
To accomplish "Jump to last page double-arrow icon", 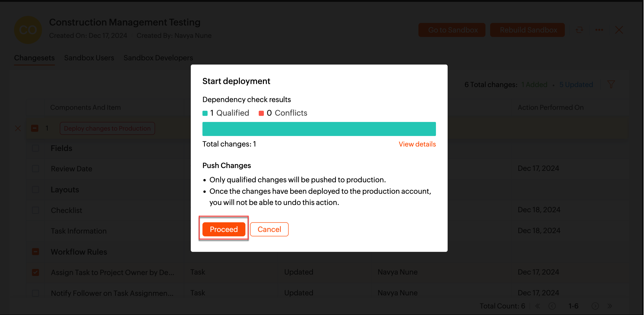I will pos(609,306).
